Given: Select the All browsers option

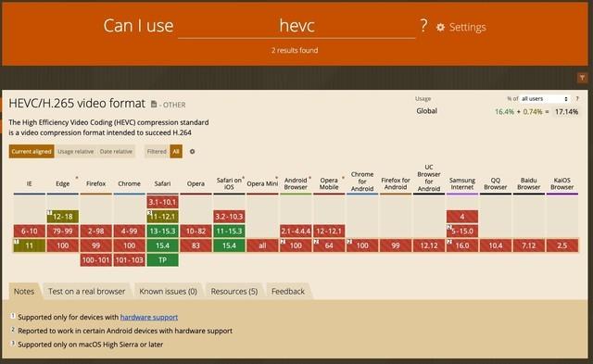Looking at the screenshot, I should pyautogui.click(x=176, y=152).
